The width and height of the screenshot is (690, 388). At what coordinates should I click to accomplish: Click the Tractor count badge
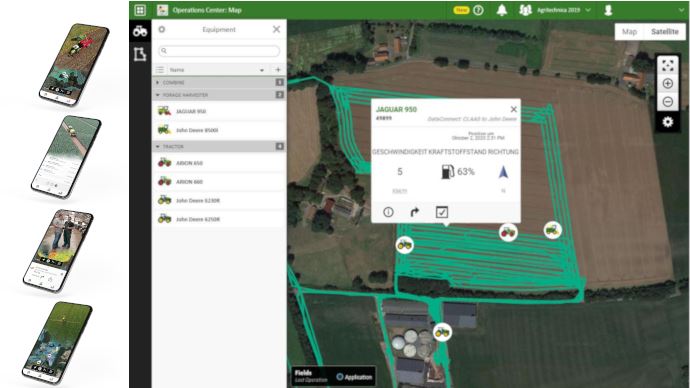coord(279,146)
